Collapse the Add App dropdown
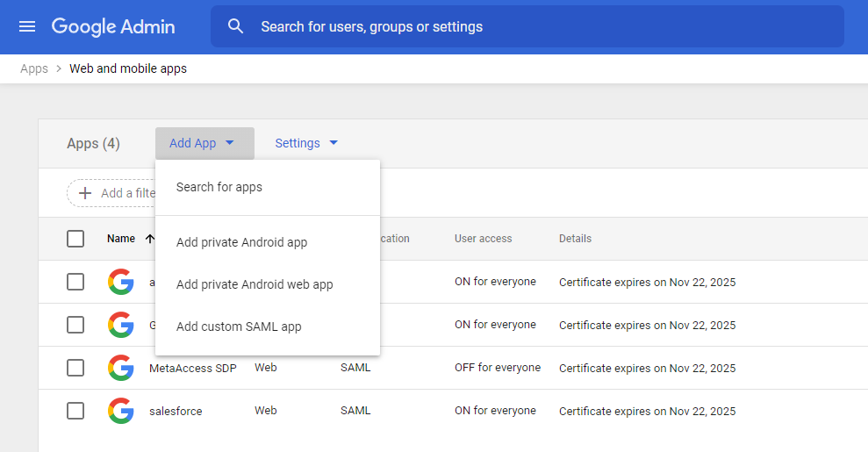The width and height of the screenshot is (868, 452). [204, 143]
